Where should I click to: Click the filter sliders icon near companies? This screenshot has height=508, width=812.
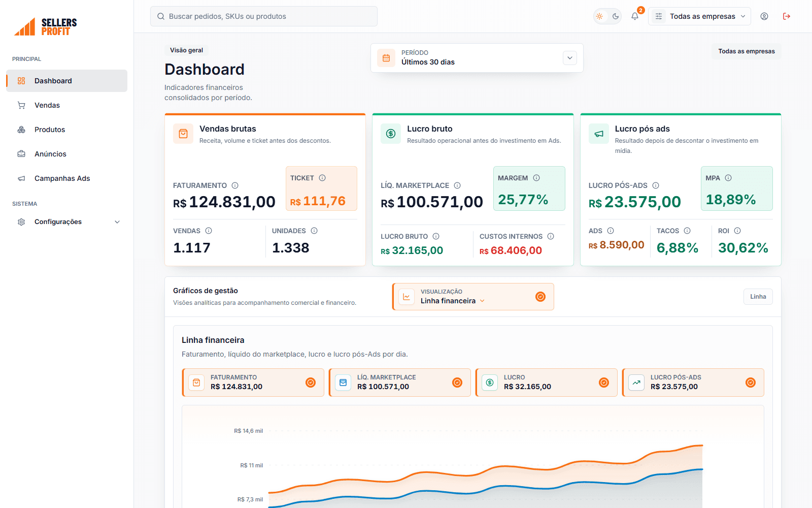click(659, 16)
